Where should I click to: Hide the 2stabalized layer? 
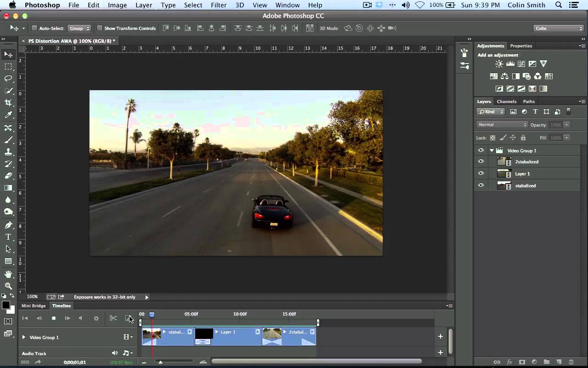point(481,161)
